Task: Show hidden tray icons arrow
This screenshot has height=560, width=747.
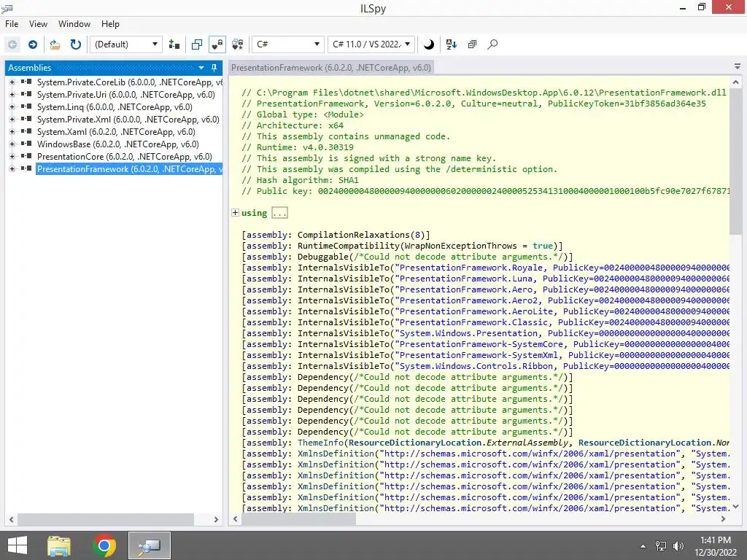Action: [643, 546]
